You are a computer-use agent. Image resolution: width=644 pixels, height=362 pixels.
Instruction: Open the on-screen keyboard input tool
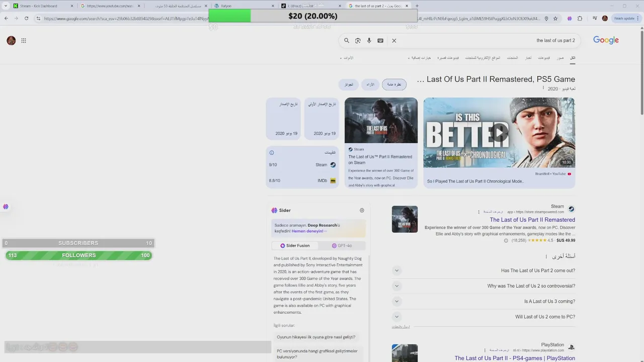(380, 41)
